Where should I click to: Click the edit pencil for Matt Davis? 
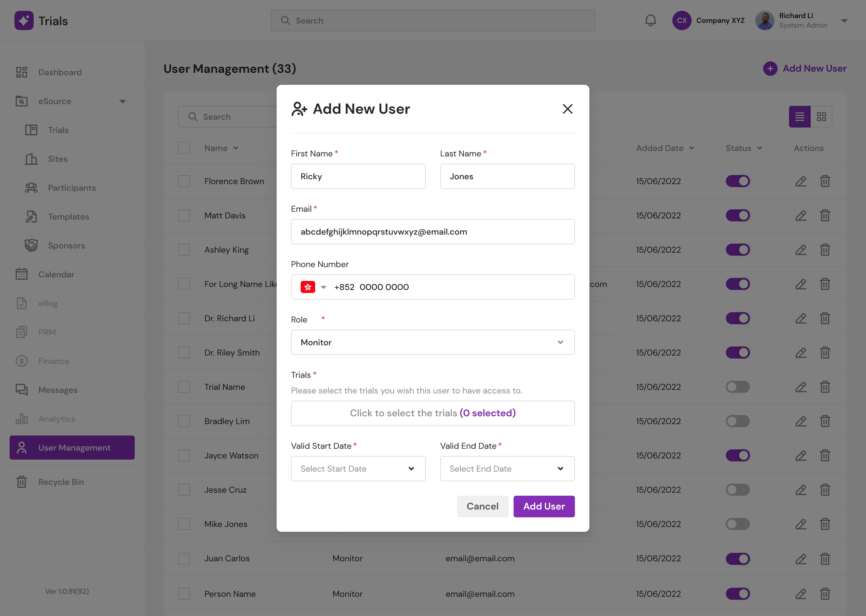click(x=800, y=215)
